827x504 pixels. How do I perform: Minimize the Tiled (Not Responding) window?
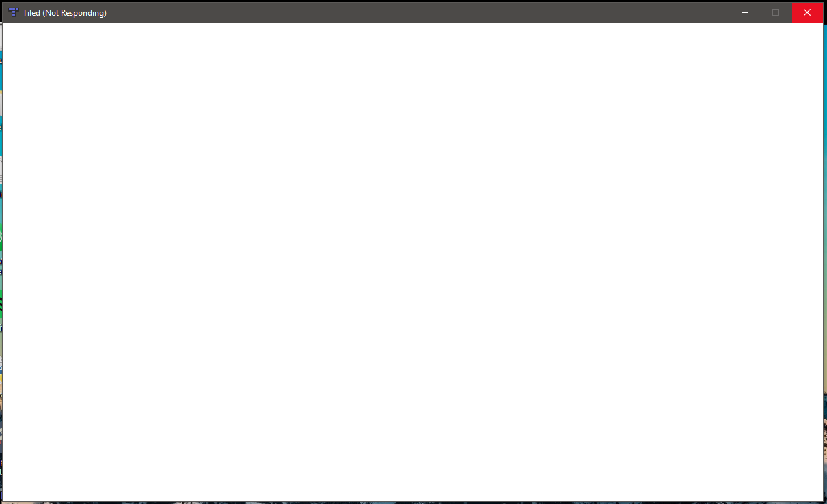[x=745, y=12]
